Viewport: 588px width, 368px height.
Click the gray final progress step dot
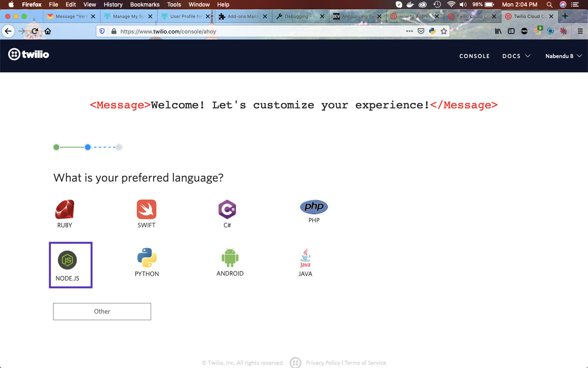coord(119,147)
